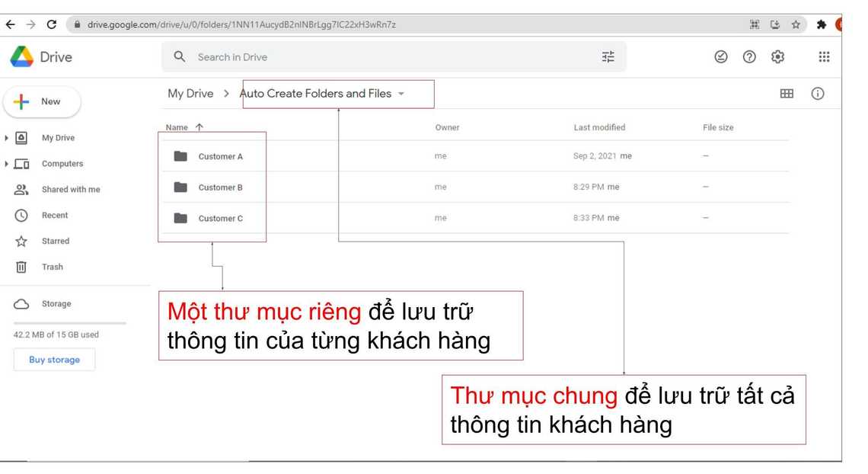Expand the My Drive tree
Screen dimensions: 868x474
point(7,138)
